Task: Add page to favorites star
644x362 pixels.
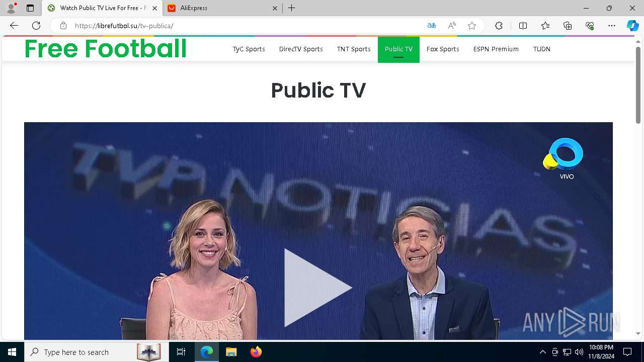Action: click(472, 26)
